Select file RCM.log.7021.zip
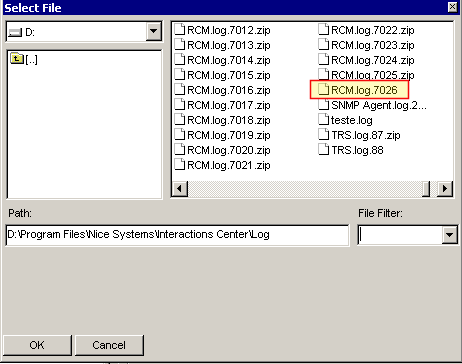Screen dimensions: 462x364 point(223,165)
